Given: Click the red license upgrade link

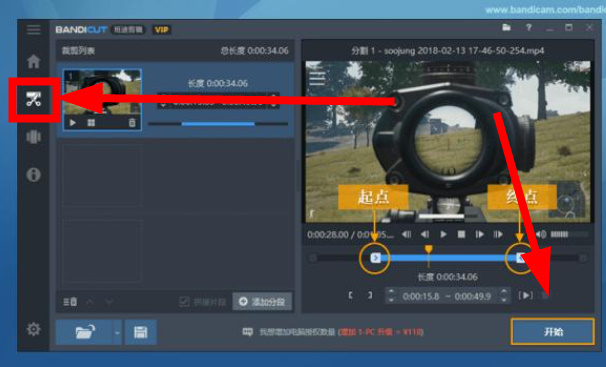Looking at the screenshot, I should point(381,332).
